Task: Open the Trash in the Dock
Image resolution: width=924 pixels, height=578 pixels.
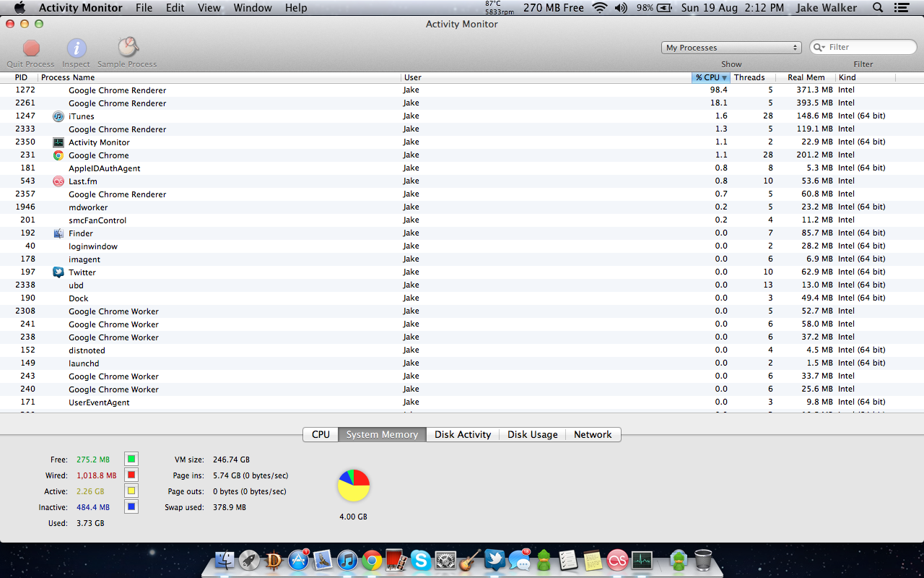Action: coord(703,560)
